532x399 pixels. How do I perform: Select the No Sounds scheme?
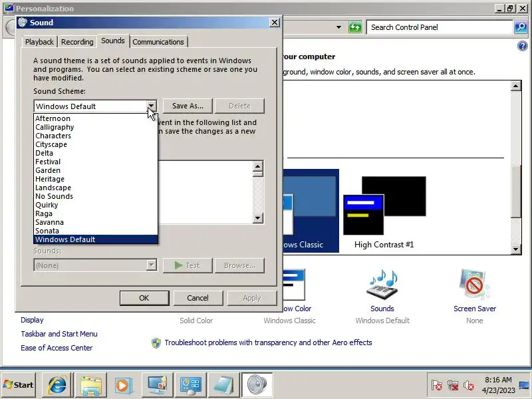(x=96, y=196)
